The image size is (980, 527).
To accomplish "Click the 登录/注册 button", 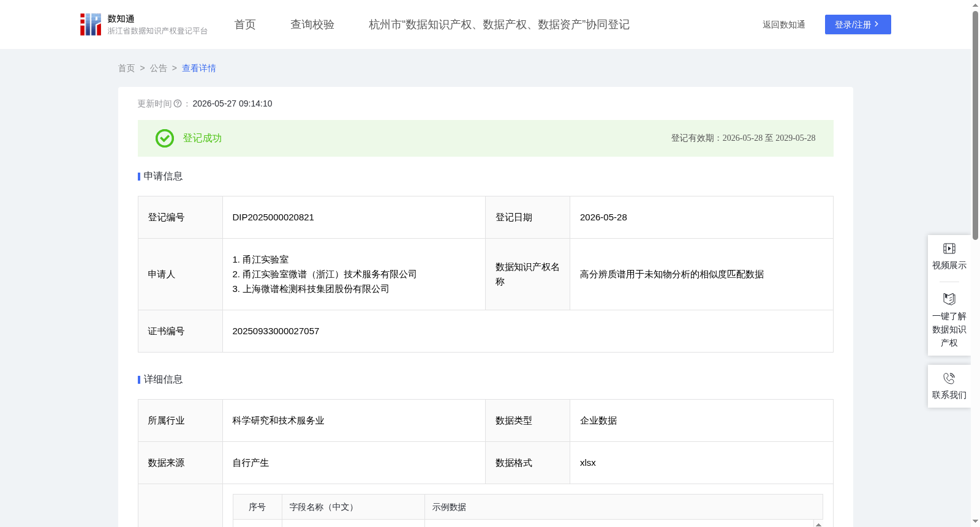I will click(x=858, y=24).
